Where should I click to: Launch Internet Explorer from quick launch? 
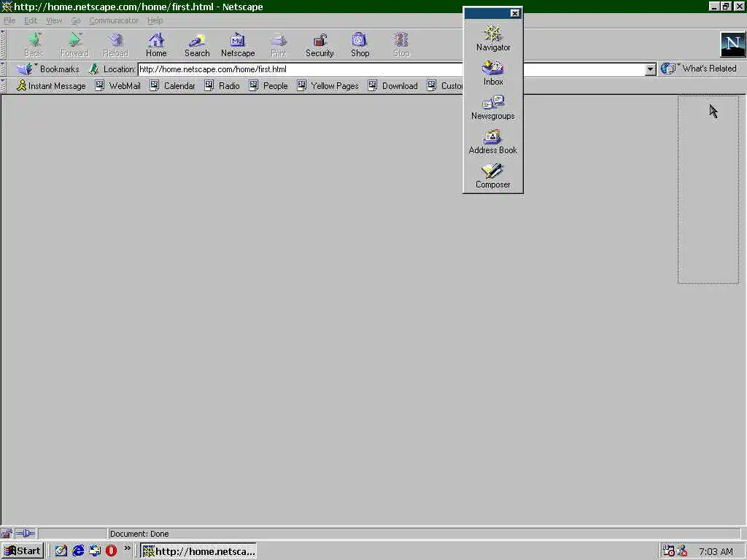[x=78, y=551]
